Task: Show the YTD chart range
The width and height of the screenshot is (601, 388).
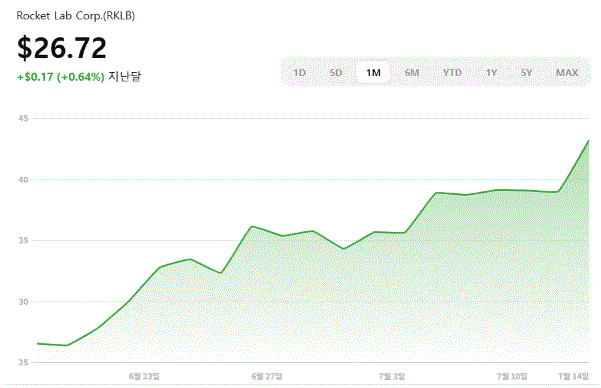Action: [x=452, y=72]
